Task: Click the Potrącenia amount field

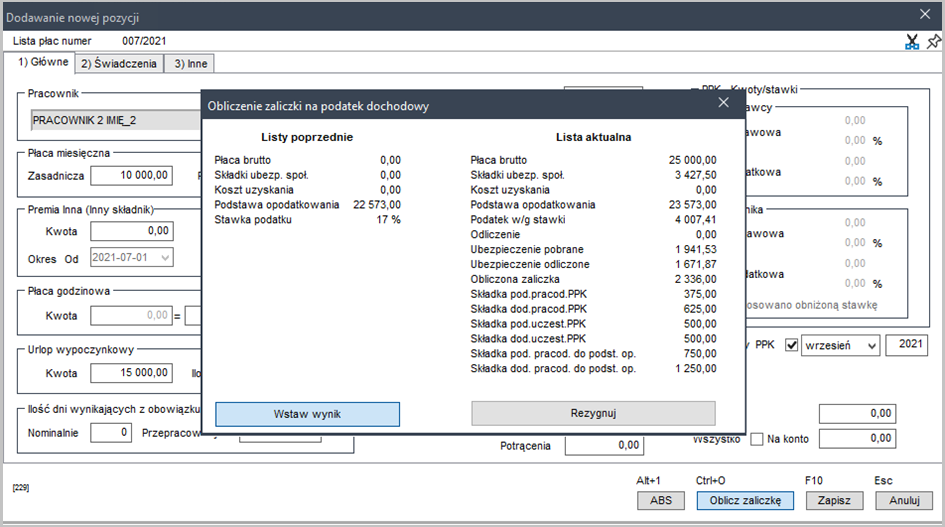Action: pos(604,445)
